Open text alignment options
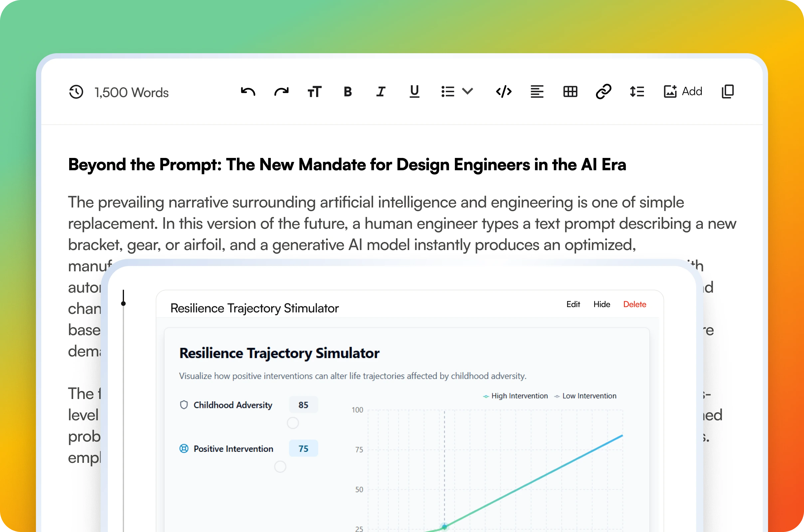This screenshot has height=532, width=804. coord(537,92)
